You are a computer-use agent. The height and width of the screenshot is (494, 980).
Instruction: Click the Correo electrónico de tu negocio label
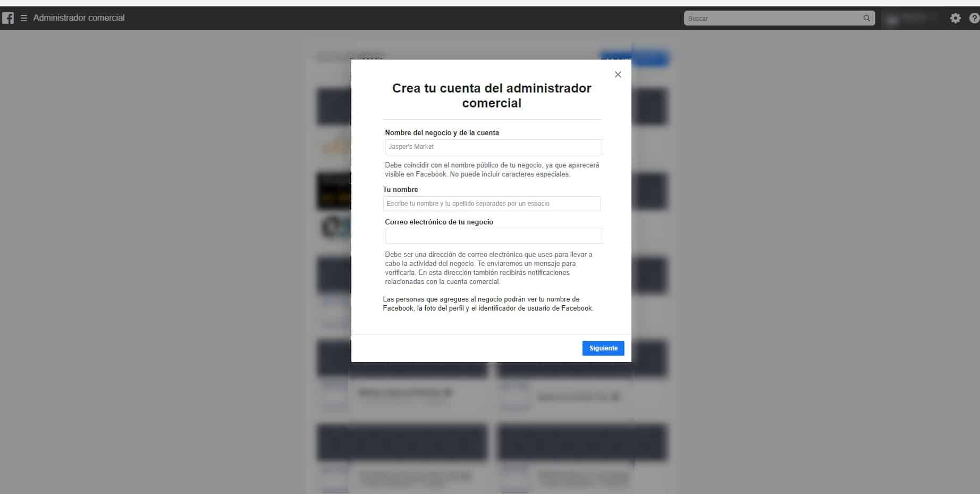pyautogui.click(x=439, y=222)
